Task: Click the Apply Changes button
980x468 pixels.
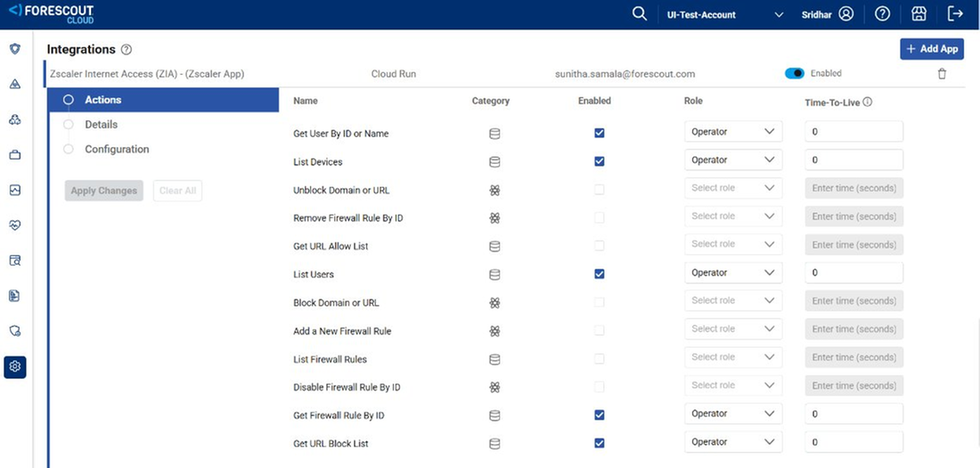Action: click(x=103, y=191)
